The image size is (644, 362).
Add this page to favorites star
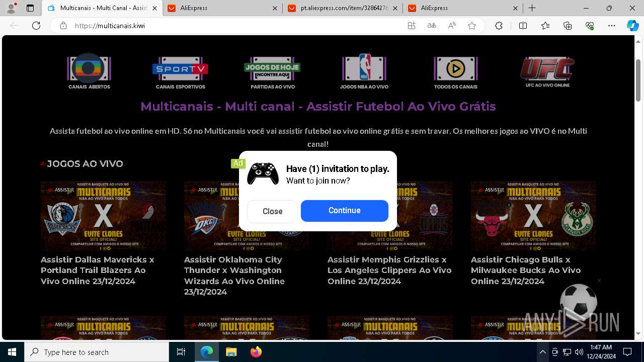(x=472, y=26)
